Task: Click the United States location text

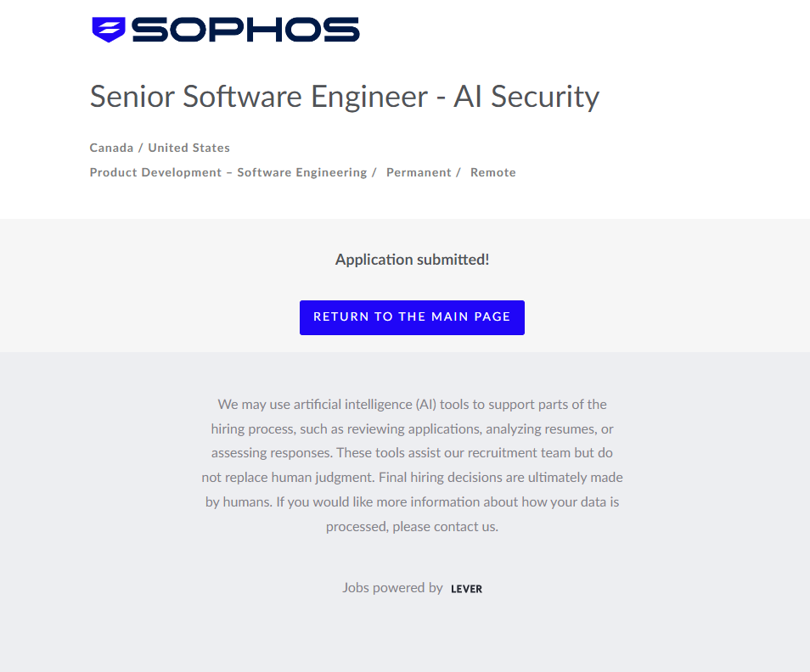Action: (x=188, y=148)
